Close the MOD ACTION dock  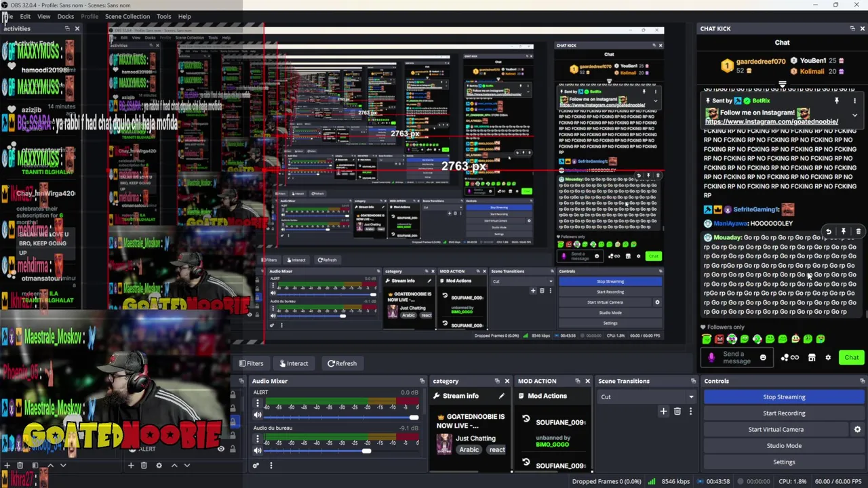pyautogui.click(x=587, y=381)
